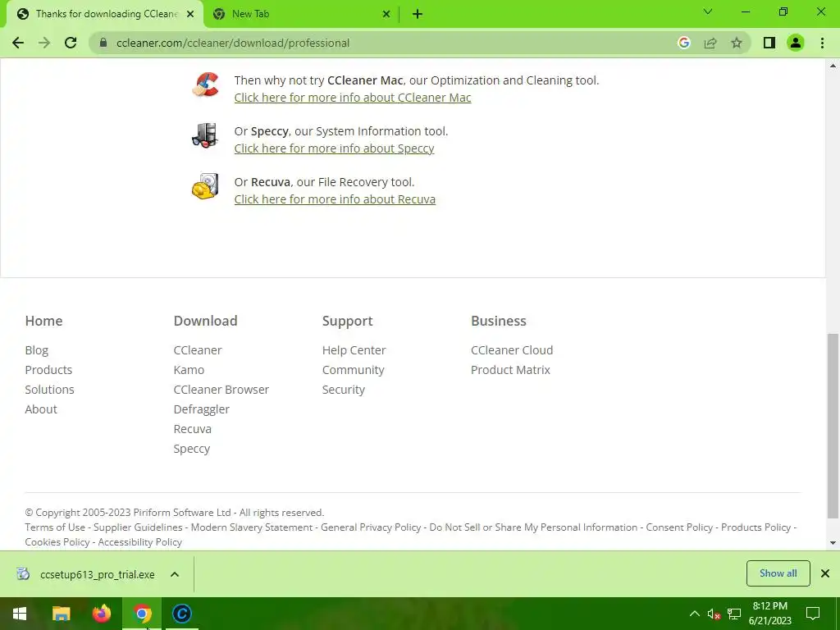Open the CCleaner Browser download link
Viewport: 840px width, 630px height.
(x=221, y=390)
